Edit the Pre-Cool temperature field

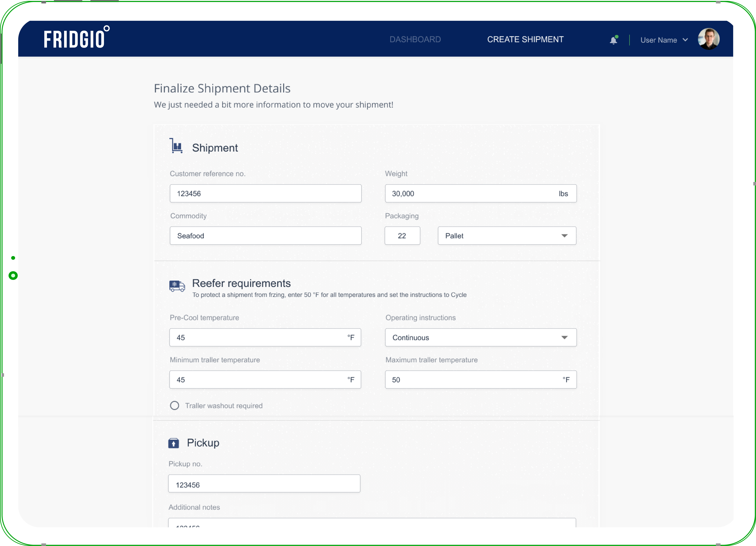tap(265, 337)
